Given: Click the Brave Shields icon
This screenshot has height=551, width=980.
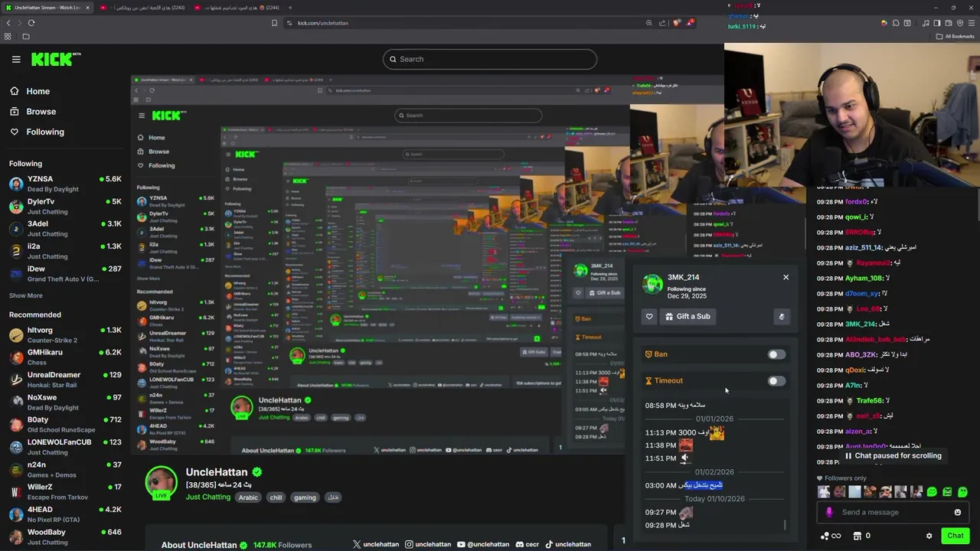Looking at the screenshot, I should (x=676, y=23).
